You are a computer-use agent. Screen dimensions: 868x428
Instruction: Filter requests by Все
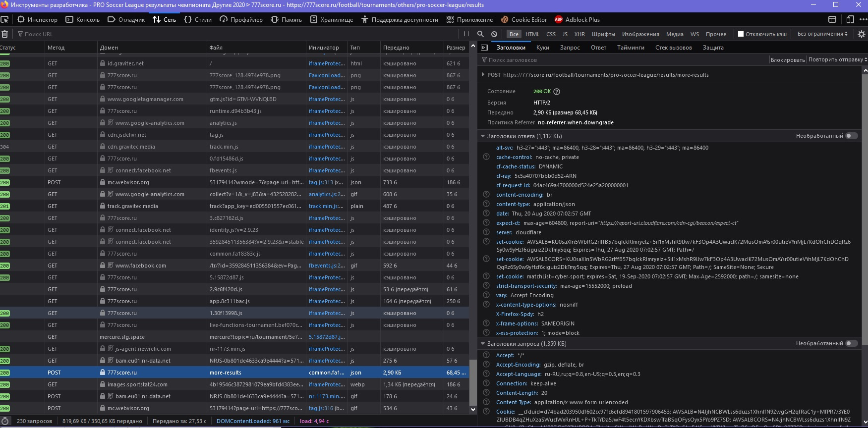tap(514, 34)
